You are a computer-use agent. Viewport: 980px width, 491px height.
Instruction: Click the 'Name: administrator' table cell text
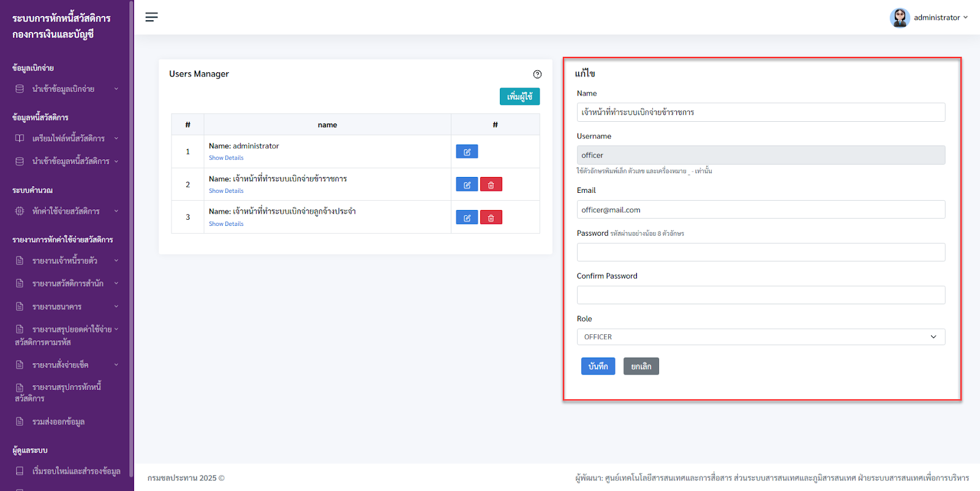pos(244,146)
